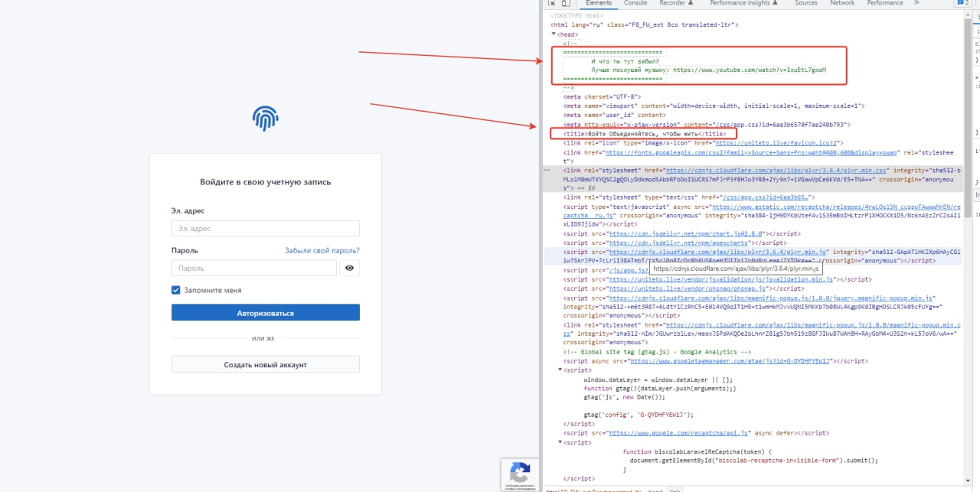
Task: Click the 'И что ты тут забыл?' comment text
Action: [x=623, y=61]
